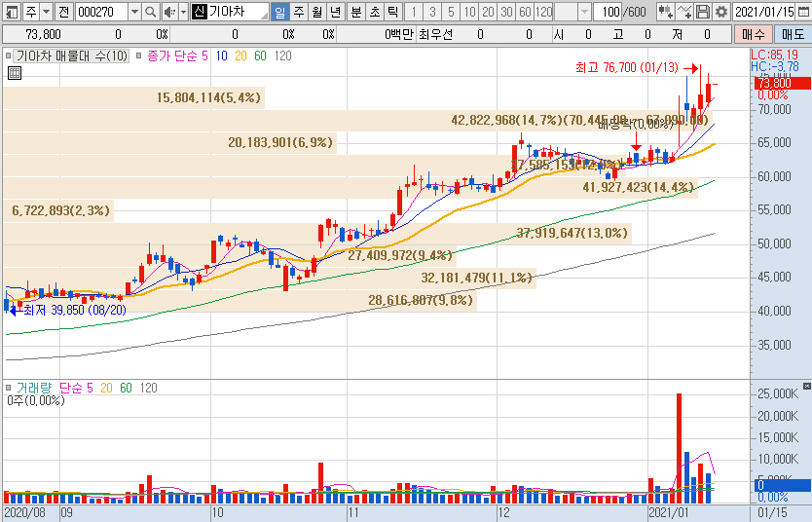Switch to second 초 chart
812x522 pixels.
tap(375, 12)
